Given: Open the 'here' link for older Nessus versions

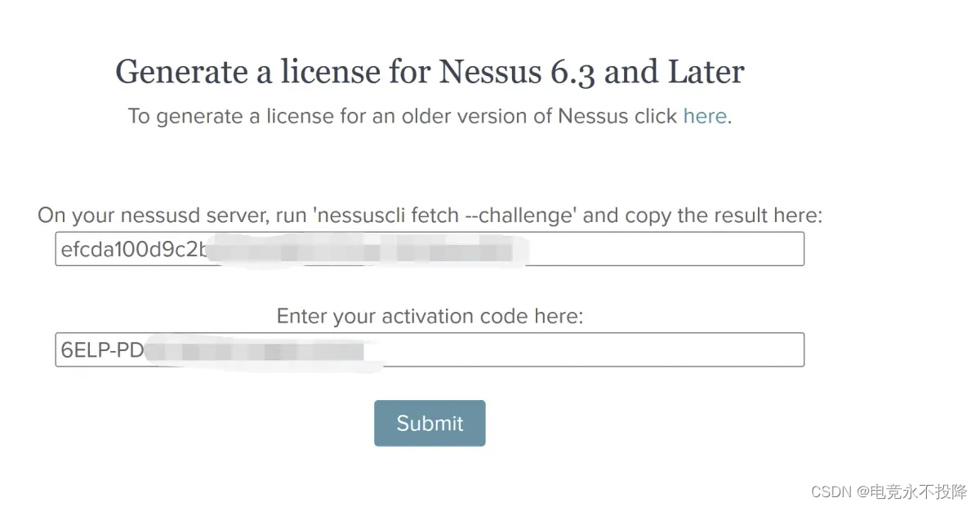Looking at the screenshot, I should [704, 116].
